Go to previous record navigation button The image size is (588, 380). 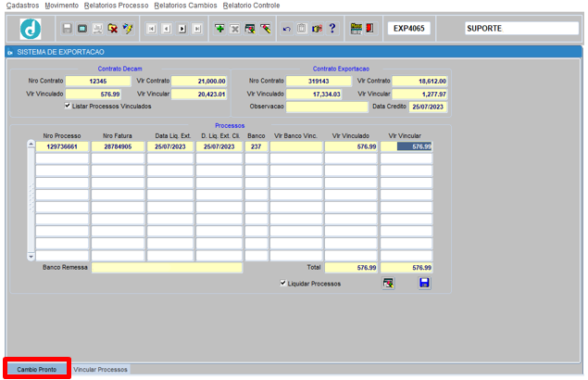[x=167, y=29]
